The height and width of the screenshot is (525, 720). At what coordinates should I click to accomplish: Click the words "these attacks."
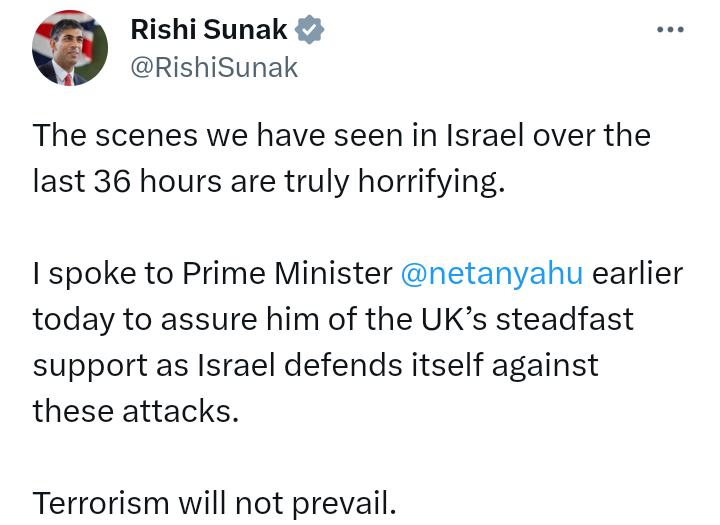click(x=136, y=410)
